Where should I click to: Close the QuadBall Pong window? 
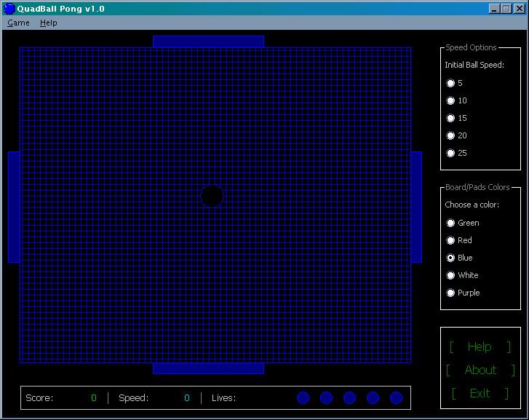pyautogui.click(x=520, y=9)
